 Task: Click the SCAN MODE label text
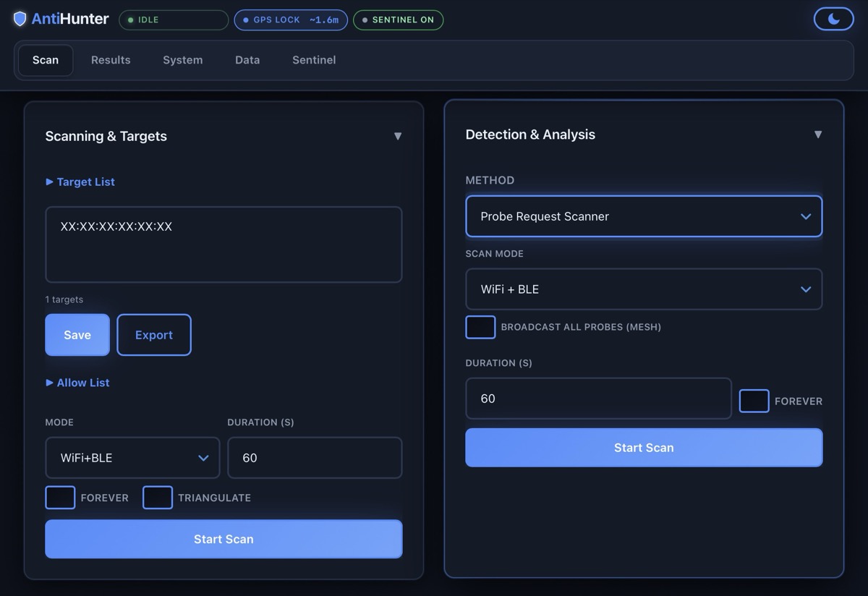[x=495, y=254]
